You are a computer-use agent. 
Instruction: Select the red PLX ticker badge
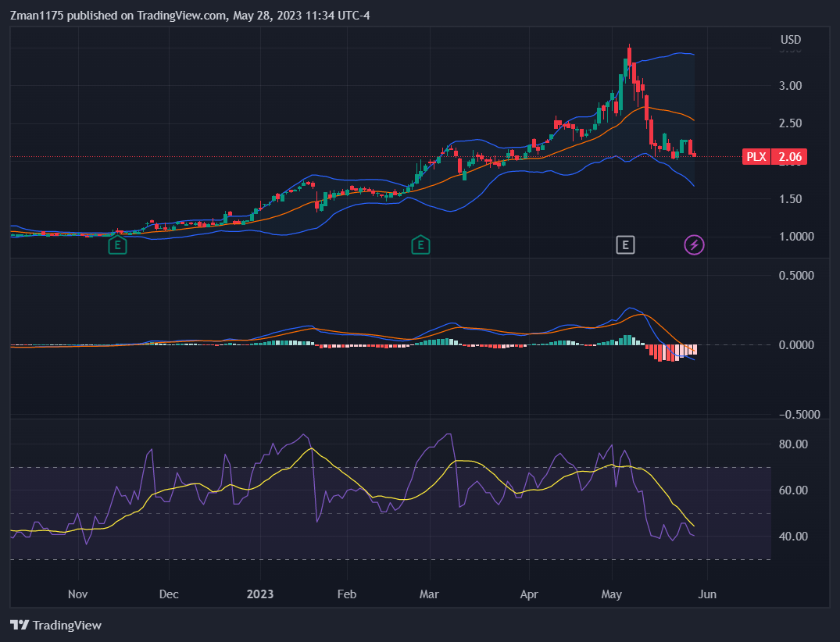click(756, 156)
